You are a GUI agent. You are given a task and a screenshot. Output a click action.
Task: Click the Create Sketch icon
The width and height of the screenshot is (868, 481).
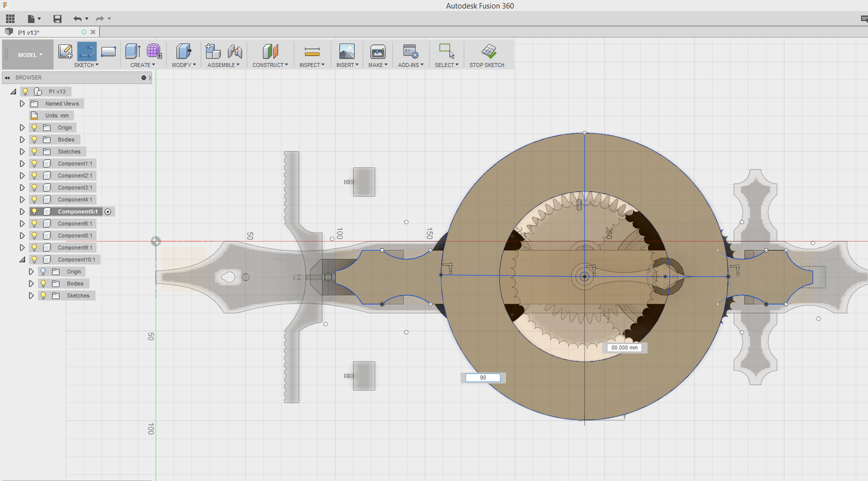coord(65,51)
